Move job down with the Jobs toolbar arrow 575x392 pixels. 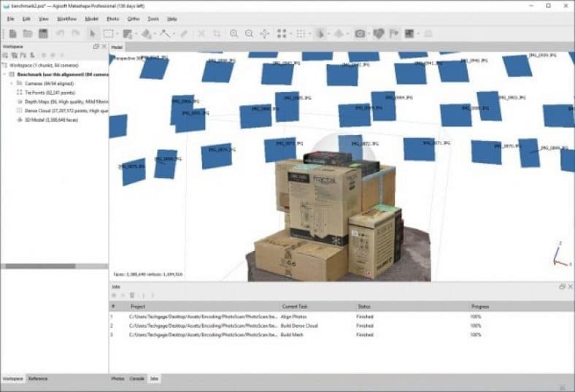[x=153, y=295]
